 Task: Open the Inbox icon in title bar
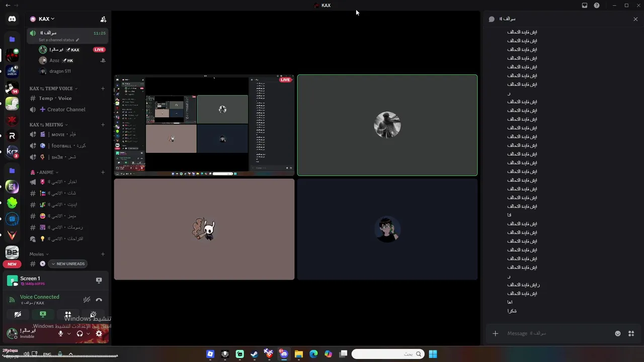pyautogui.click(x=585, y=6)
